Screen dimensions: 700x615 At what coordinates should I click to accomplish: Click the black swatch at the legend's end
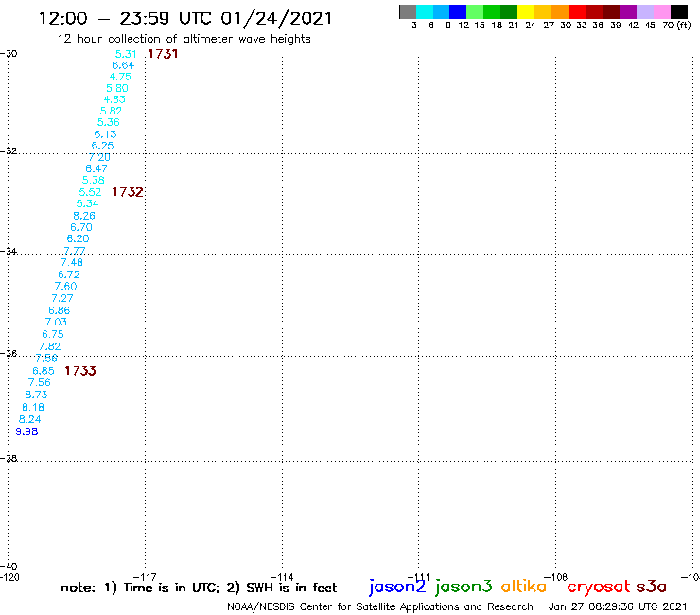point(679,11)
